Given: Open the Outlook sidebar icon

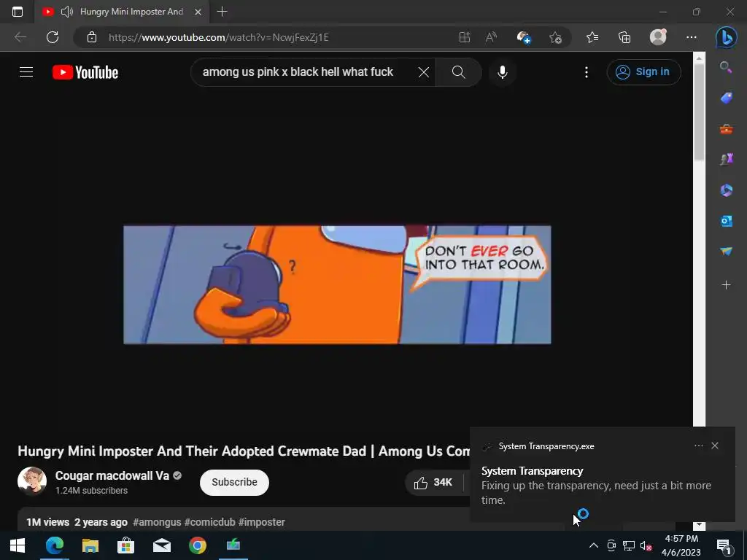Looking at the screenshot, I should coord(726,221).
